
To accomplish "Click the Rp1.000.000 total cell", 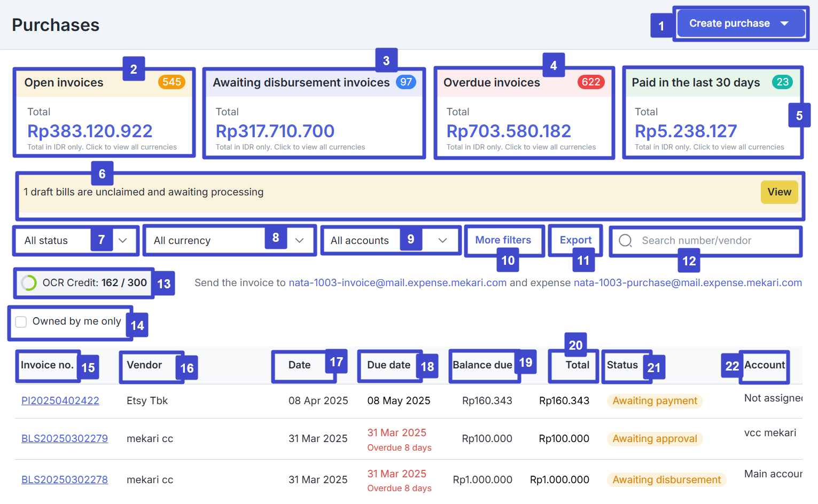I will (559, 479).
